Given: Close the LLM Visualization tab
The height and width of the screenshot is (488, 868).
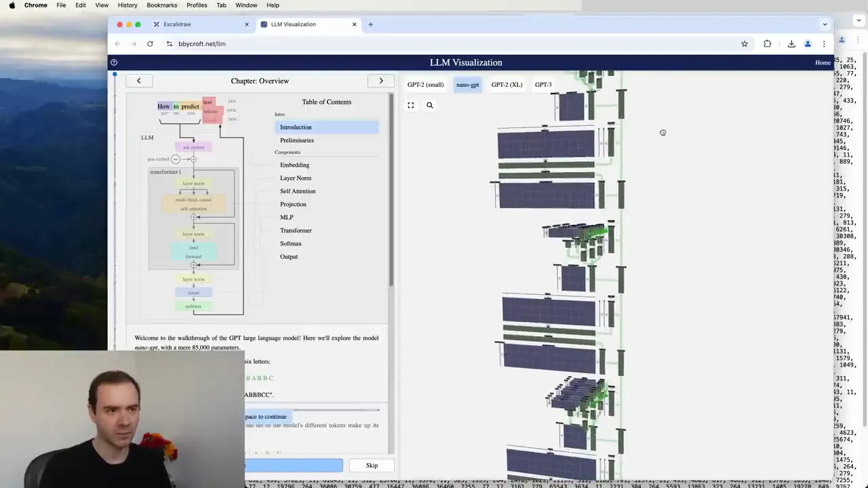Looking at the screenshot, I should click(354, 24).
